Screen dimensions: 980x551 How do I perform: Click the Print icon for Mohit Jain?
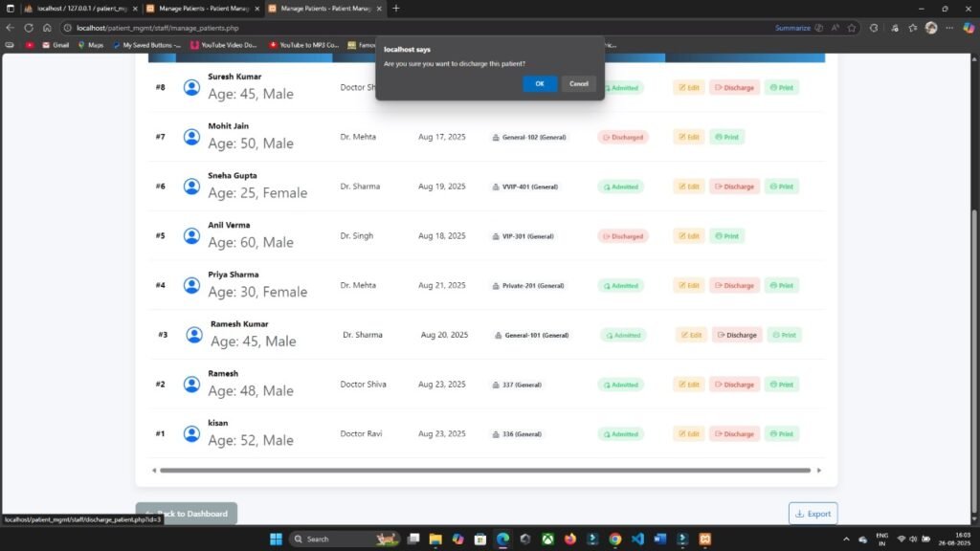click(726, 137)
